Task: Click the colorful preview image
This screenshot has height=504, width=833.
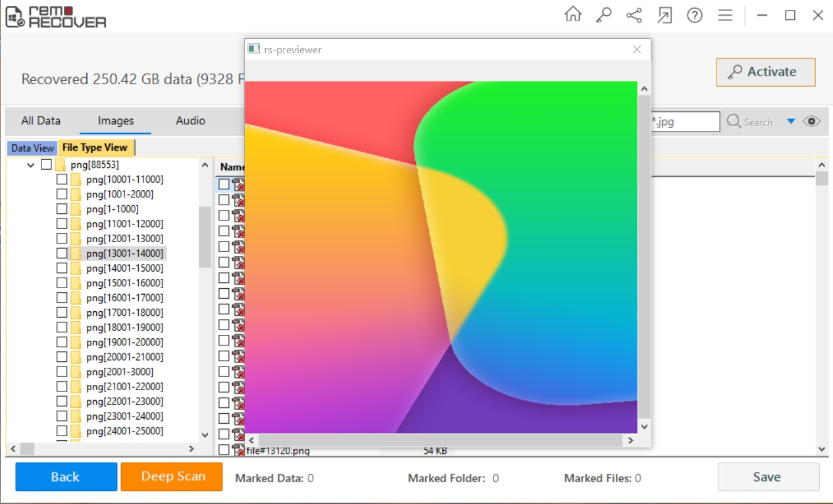Action: point(441,257)
